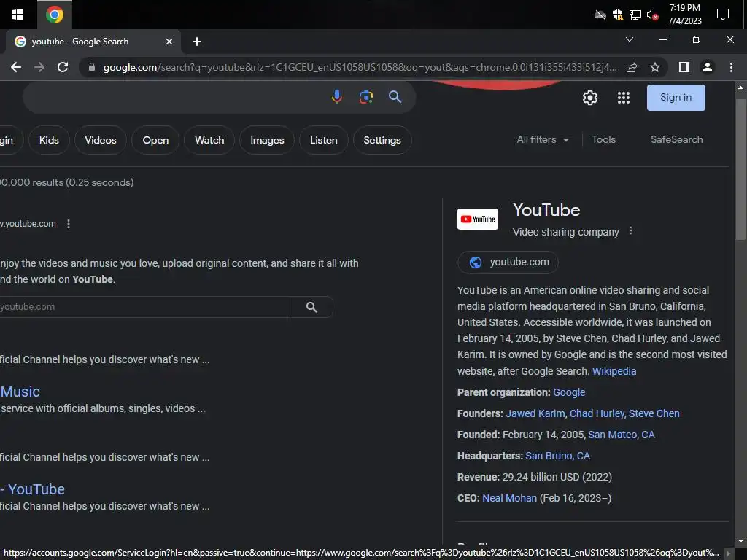The image size is (747, 560).
Task: Open the San Mateo, CA link
Action: tap(622, 435)
